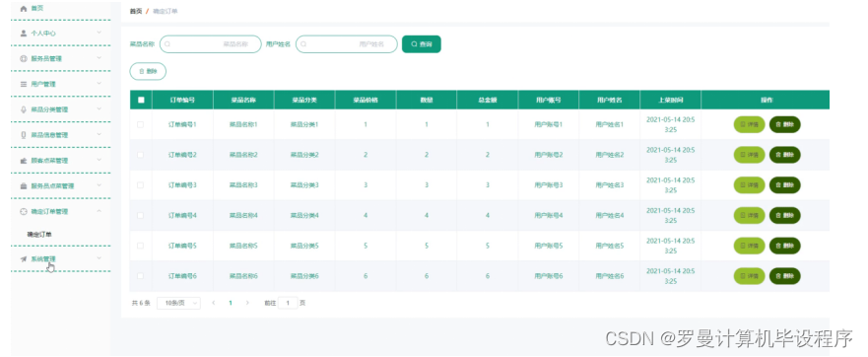Viewport: 868px width, 357px height.
Task: Collapse 确定订单管理 using its up chevron
Action: tap(100, 211)
